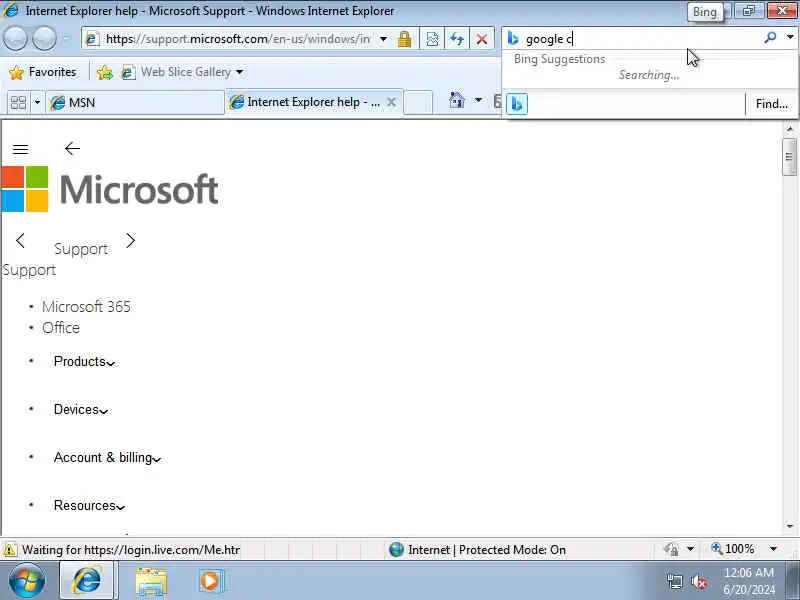Open the Microsoft 365 link
Viewport: 800px width, 600px height.
click(86, 307)
